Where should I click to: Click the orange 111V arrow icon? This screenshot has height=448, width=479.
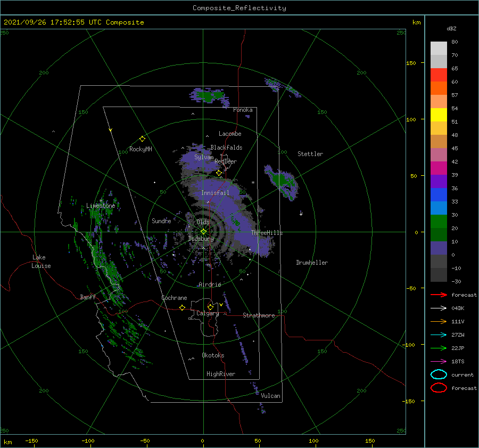tap(439, 321)
